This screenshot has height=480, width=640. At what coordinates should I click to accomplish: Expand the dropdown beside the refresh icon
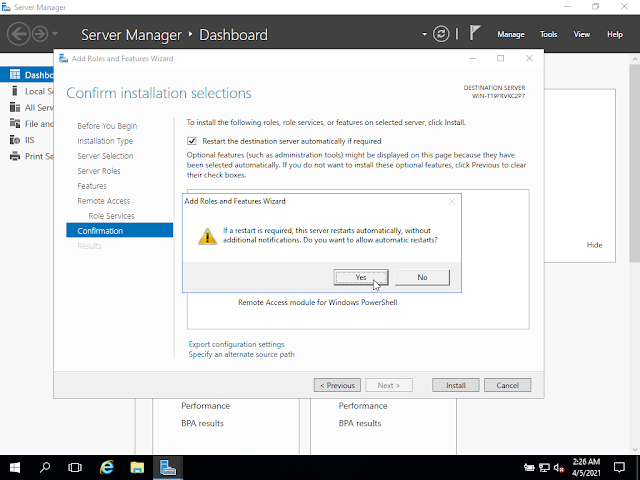coord(424,34)
